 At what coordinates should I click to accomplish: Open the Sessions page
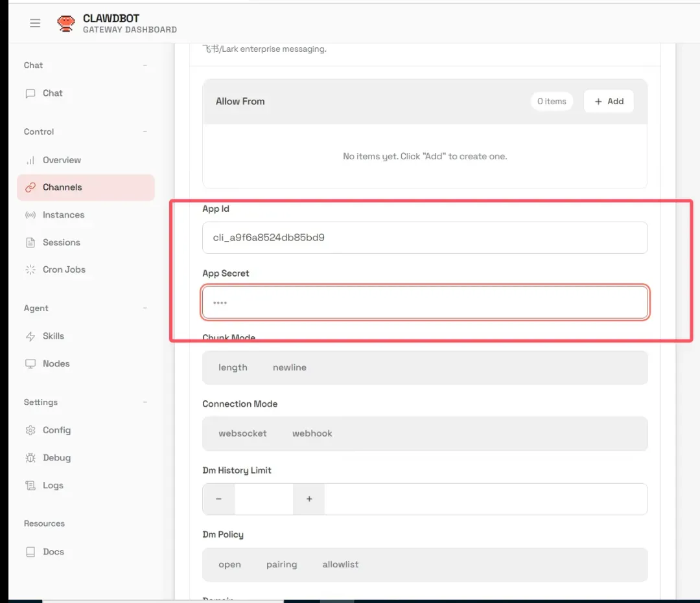point(61,242)
